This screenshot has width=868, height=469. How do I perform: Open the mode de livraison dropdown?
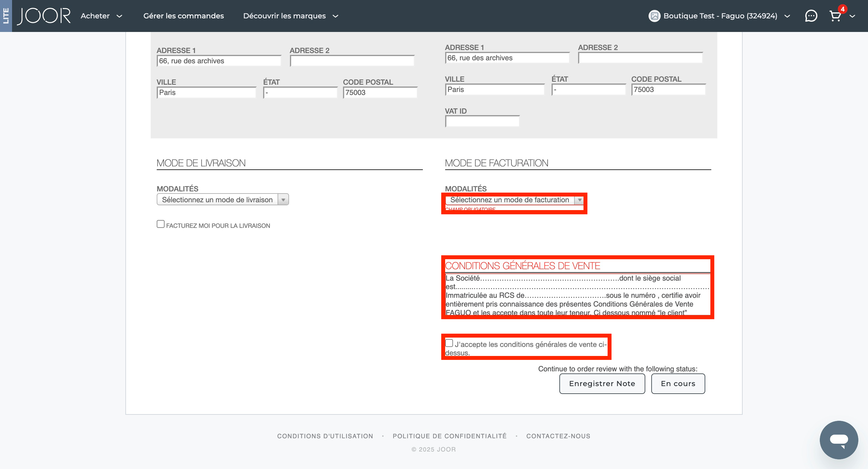click(222, 200)
